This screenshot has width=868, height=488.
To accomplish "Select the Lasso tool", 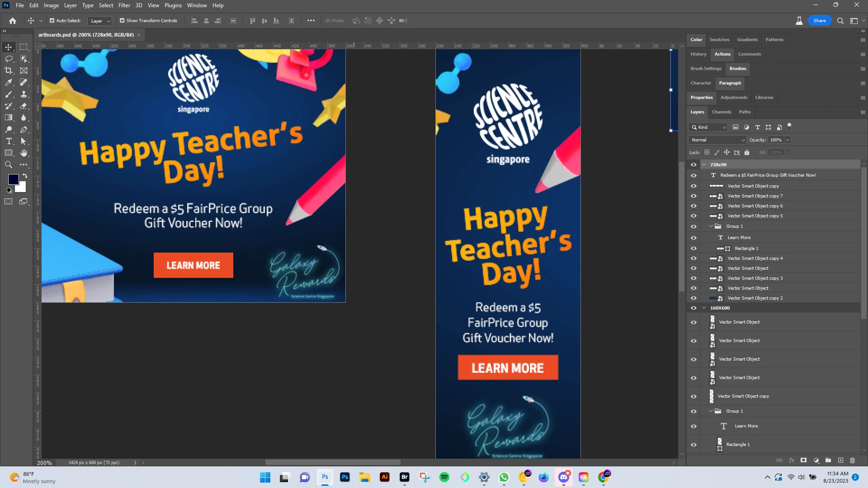I will coord(9,59).
